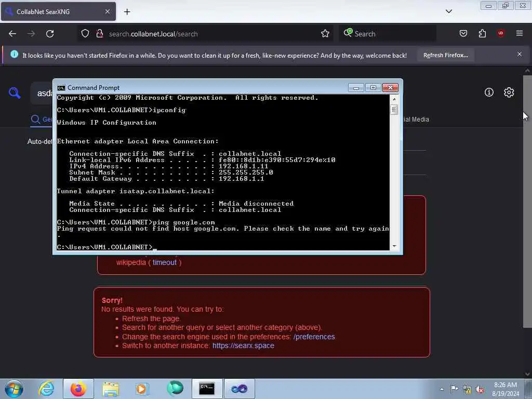Bookmark this page with the star icon
Viewport: 532px width, 399px height.
(x=325, y=34)
